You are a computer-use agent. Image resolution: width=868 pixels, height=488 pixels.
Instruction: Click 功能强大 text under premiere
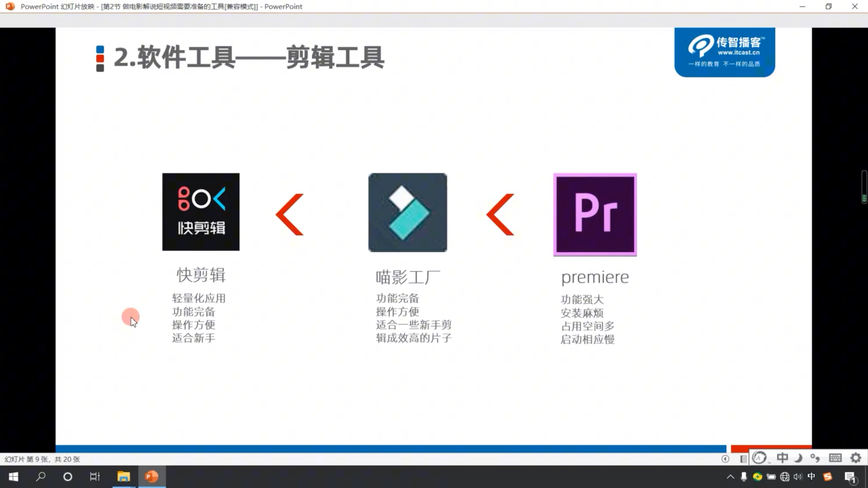tap(582, 300)
